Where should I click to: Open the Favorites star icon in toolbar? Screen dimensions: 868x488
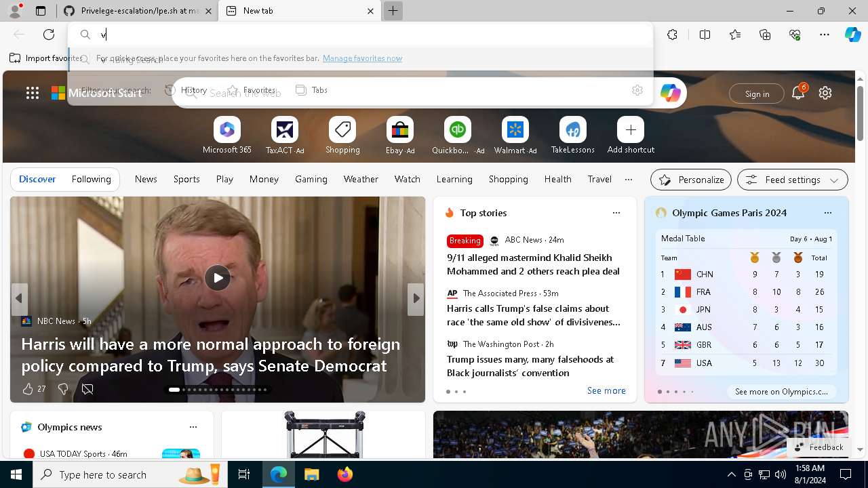click(735, 35)
